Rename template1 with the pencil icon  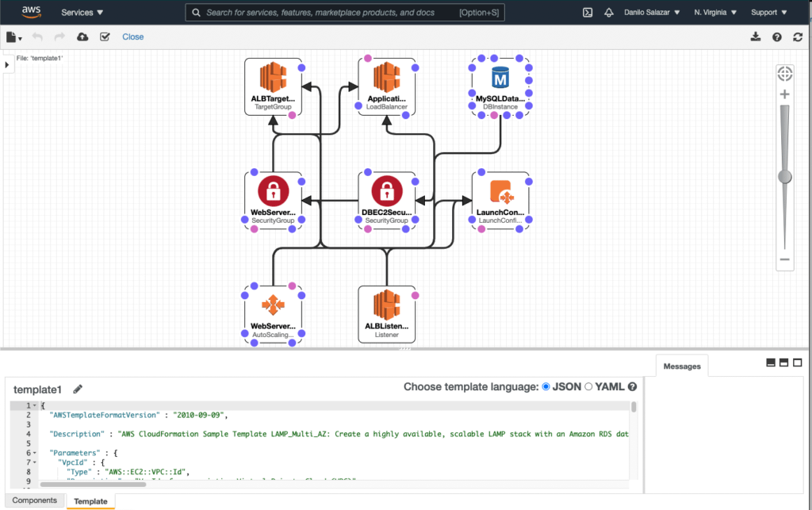[78, 389]
